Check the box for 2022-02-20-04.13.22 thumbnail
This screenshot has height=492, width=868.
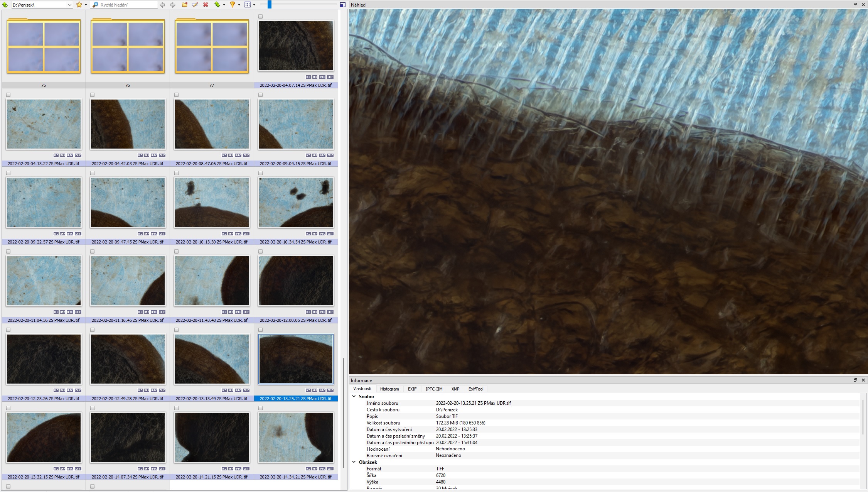coord(8,95)
